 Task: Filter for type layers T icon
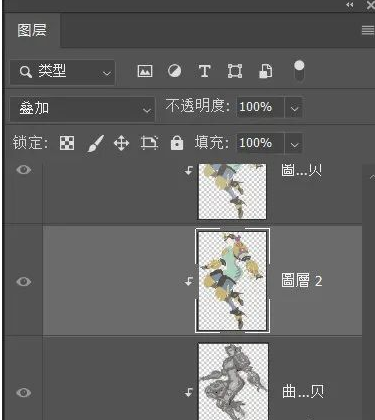(x=204, y=71)
